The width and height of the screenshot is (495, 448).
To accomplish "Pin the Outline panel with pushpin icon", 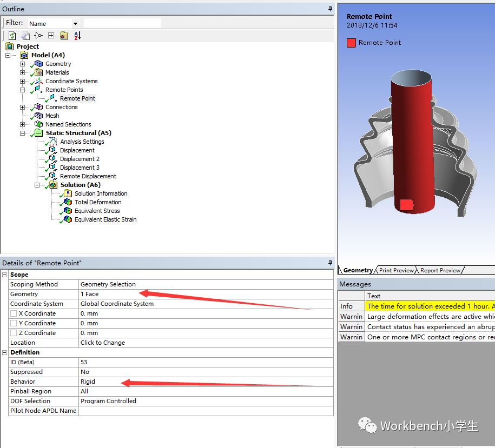I will [x=329, y=9].
